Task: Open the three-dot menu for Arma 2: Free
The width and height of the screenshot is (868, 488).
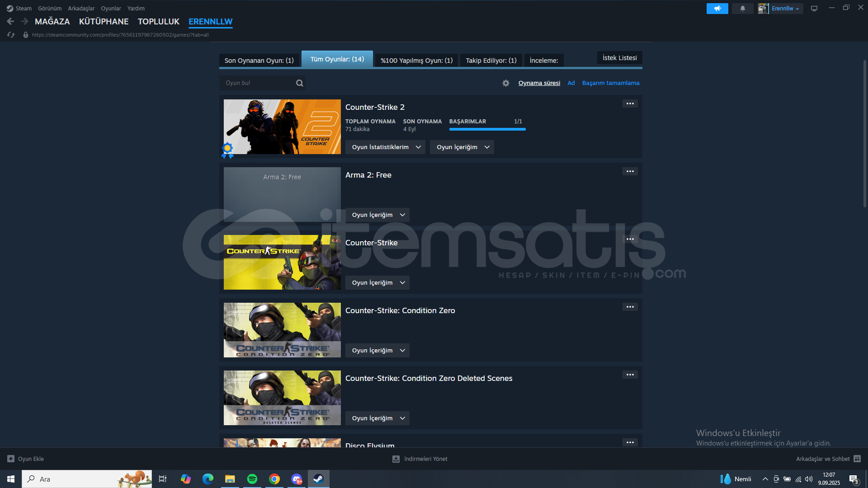Action: pos(630,171)
